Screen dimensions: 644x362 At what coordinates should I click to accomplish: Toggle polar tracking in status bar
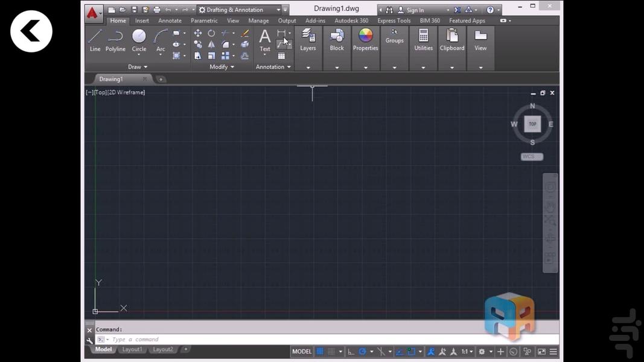362,351
